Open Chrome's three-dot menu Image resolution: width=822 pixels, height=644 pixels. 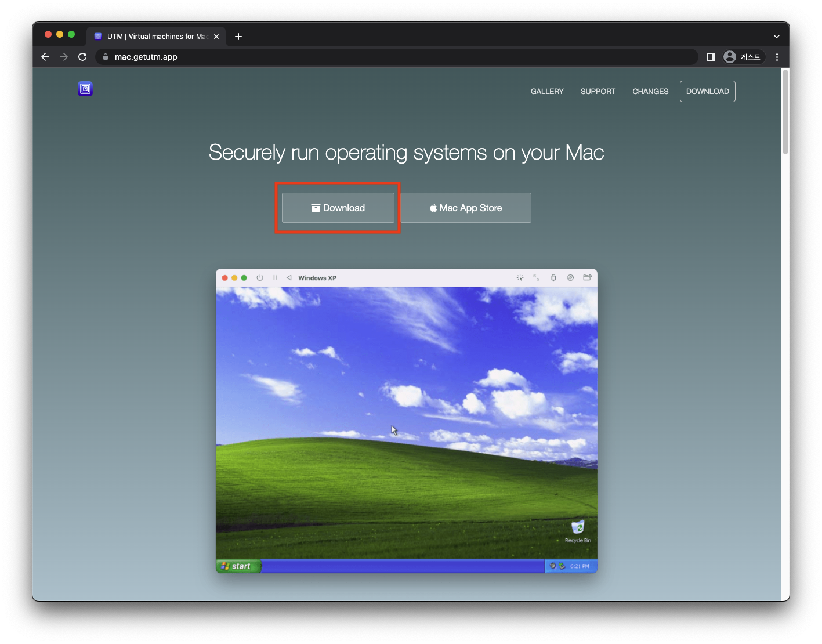(777, 57)
